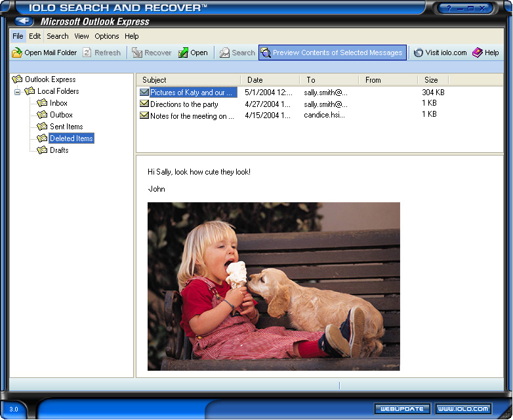Image resolution: width=513 pixels, height=420 pixels.
Task: Click the '5/1/2004 12:...' date cell
Action: 268,93
